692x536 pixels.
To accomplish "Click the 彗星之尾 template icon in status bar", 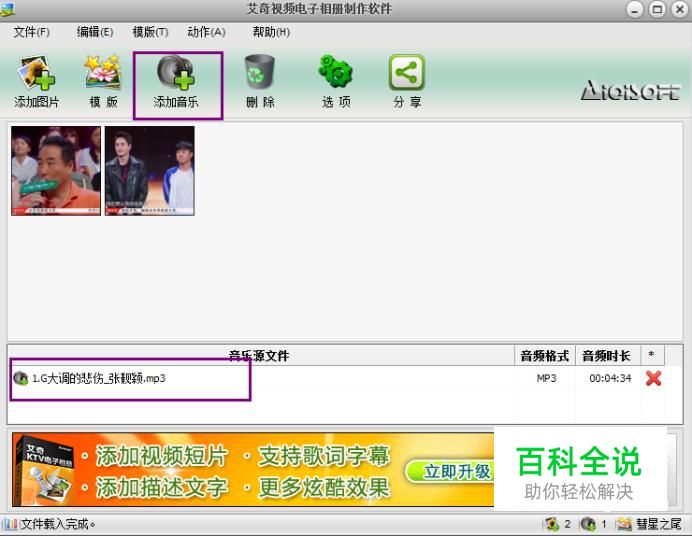I will coord(624,524).
